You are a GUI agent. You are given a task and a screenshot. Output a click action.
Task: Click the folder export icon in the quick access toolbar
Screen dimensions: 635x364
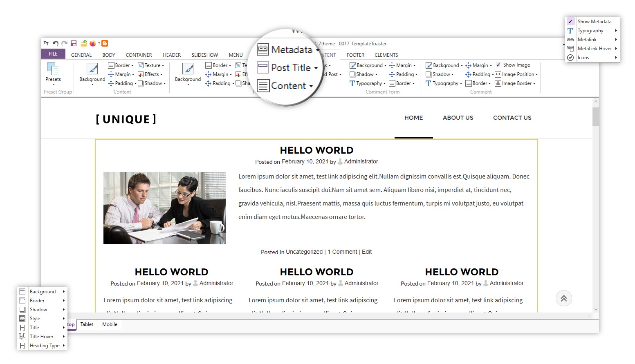(x=84, y=43)
